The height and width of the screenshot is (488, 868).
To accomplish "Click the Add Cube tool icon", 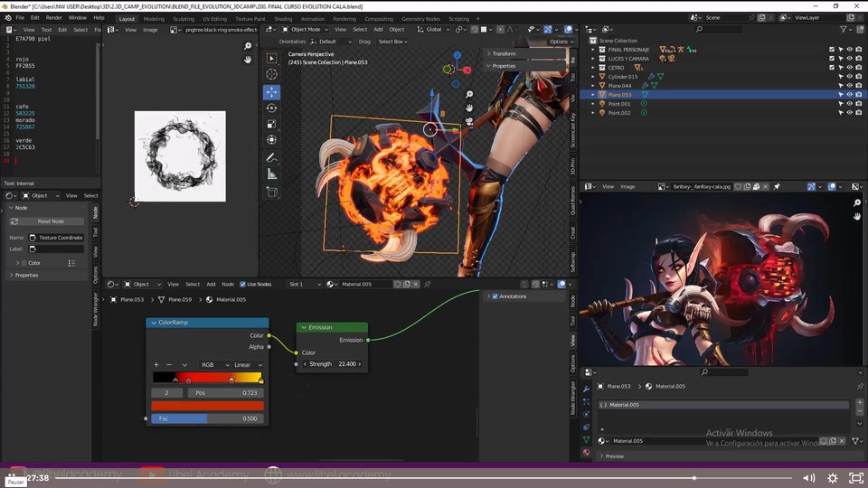I will click(271, 192).
